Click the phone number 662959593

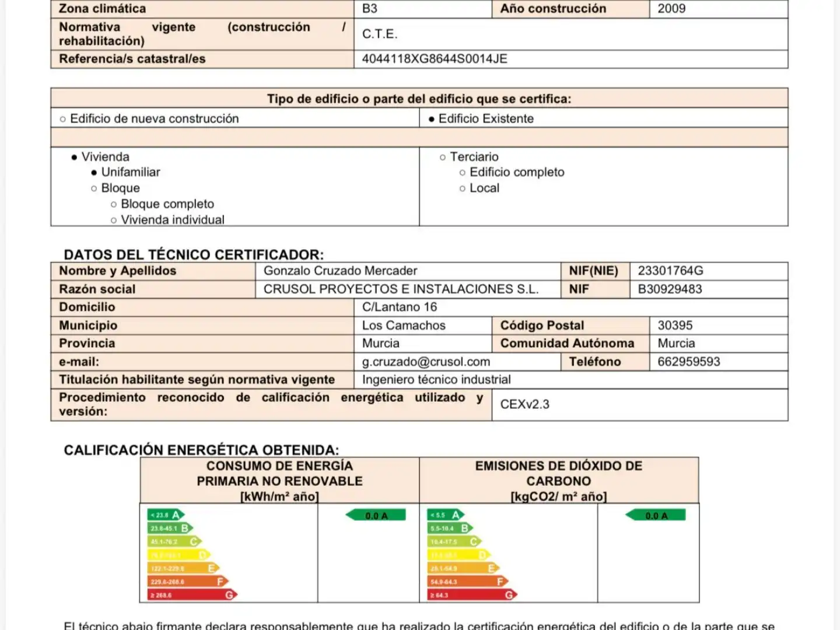(689, 362)
